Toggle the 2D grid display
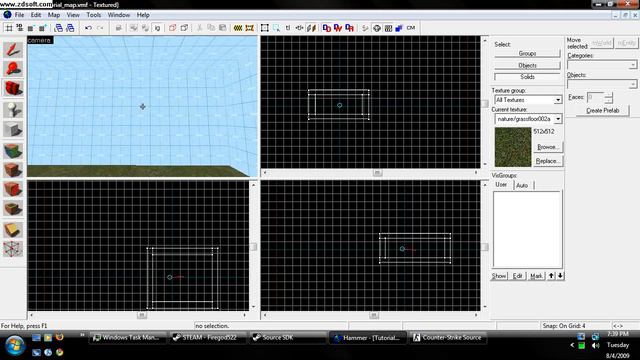 pyautogui.click(x=9, y=28)
